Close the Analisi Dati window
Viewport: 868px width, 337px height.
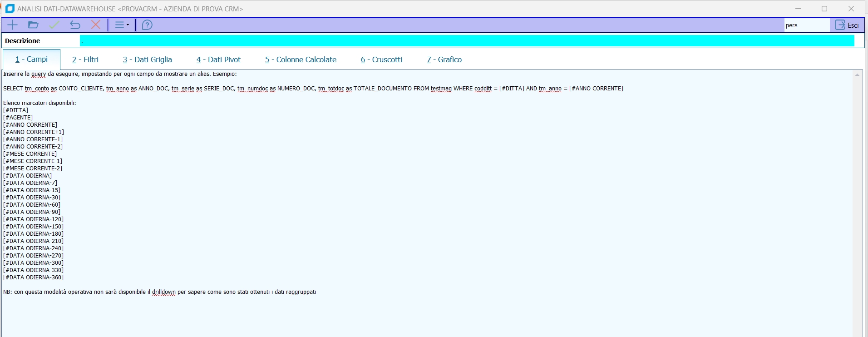tap(851, 9)
